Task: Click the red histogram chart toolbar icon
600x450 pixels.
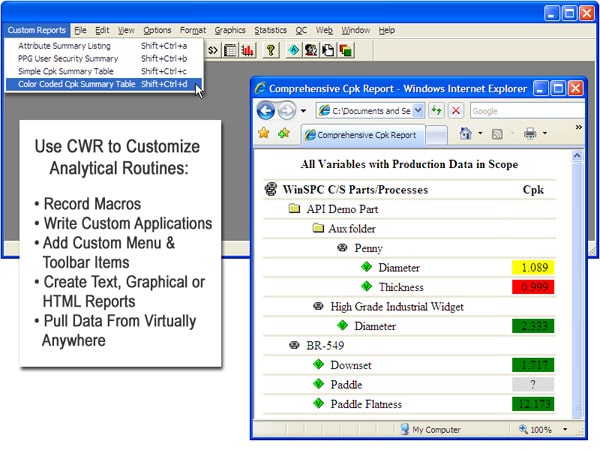Action: tap(246, 49)
